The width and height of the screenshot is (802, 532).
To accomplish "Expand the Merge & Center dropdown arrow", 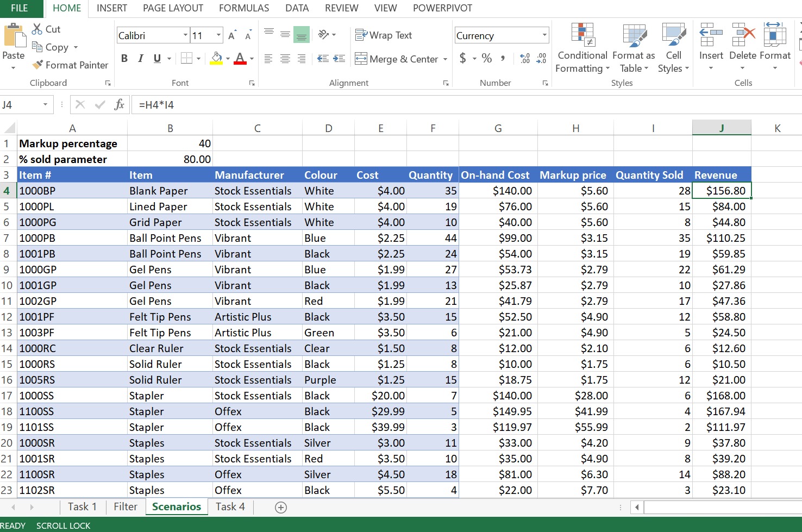I will tap(446, 59).
